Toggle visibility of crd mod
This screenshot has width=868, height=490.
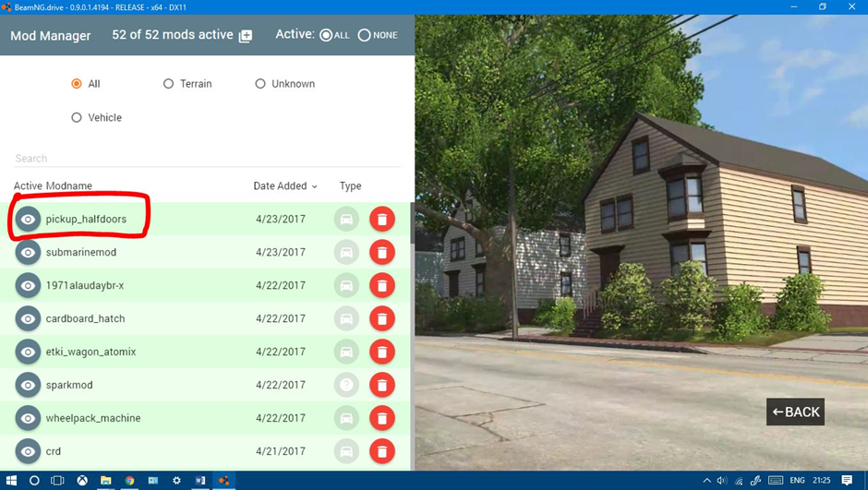point(28,451)
